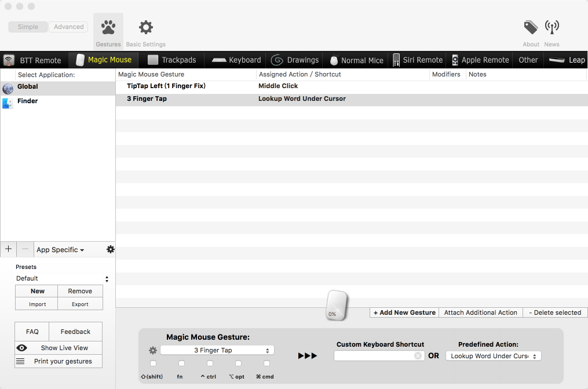Open the News broadcast icon
Image resolution: width=588 pixels, height=389 pixels.
pyautogui.click(x=552, y=27)
